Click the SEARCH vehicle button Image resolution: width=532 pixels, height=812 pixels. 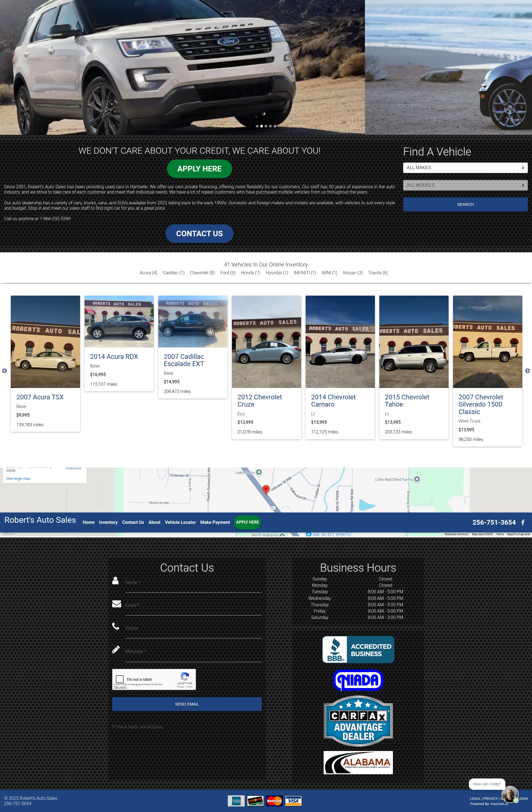pyautogui.click(x=465, y=204)
